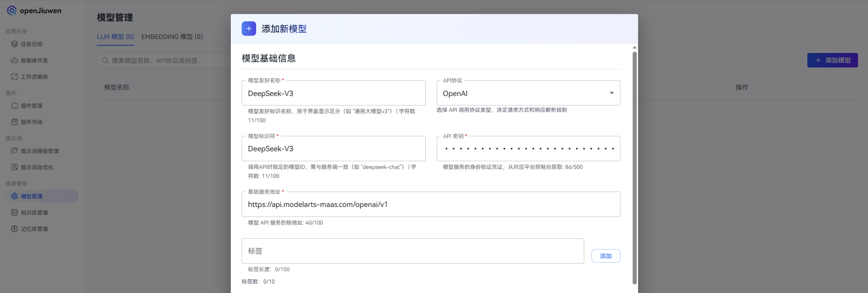Open 提示词模板管理 chat icon

tap(14, 151)
